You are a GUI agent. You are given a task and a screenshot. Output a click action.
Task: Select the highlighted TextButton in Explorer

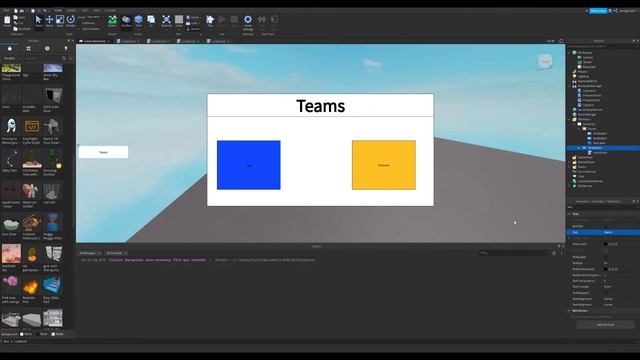(x=603, y=148)
